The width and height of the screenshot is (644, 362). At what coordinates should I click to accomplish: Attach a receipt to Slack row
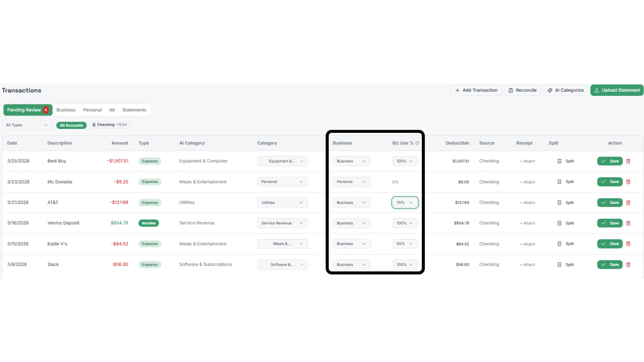[x=528, y=264]
